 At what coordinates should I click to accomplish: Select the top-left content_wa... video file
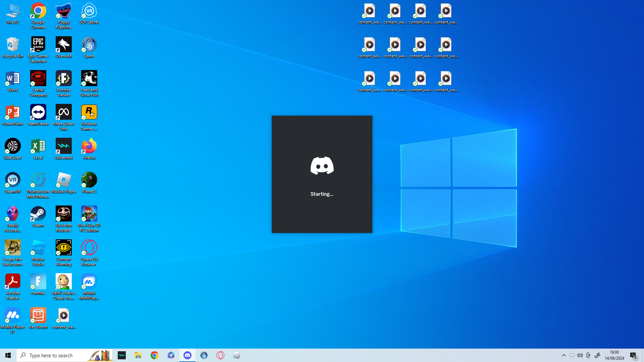click(369, 13)
